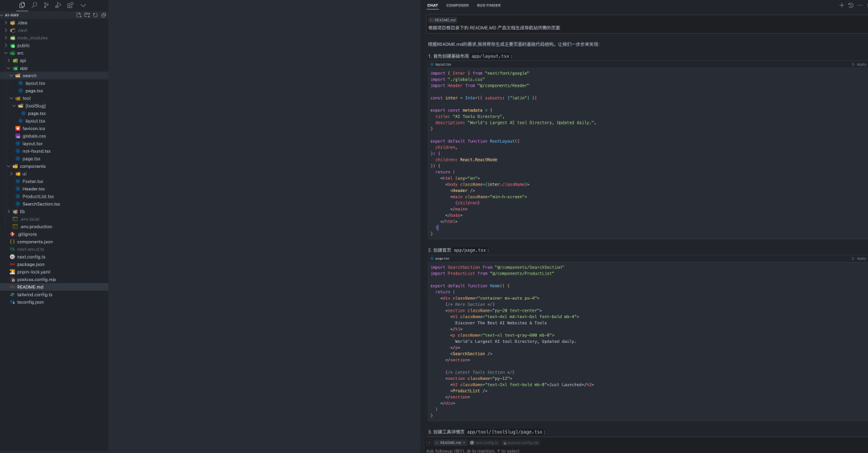Viewport: 868px width, 453px height.
Task: Refresh the explorer file tree
Action: (95, 15)
